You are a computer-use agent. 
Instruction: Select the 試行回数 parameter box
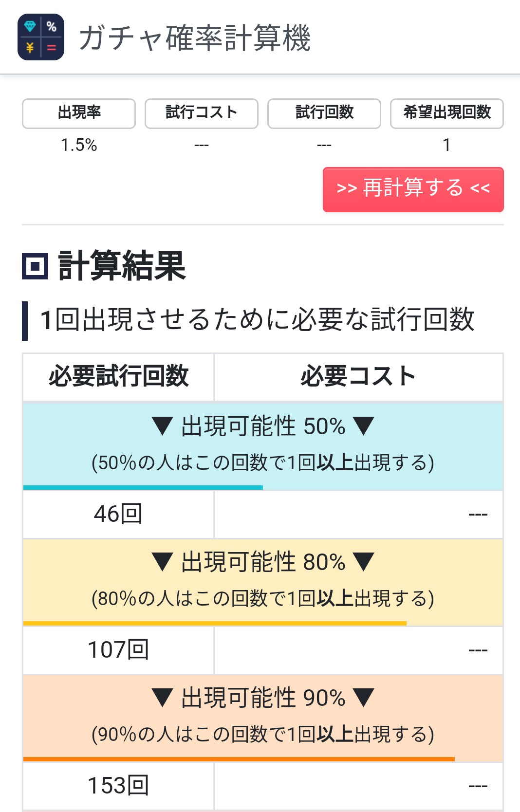coord(324,113)
